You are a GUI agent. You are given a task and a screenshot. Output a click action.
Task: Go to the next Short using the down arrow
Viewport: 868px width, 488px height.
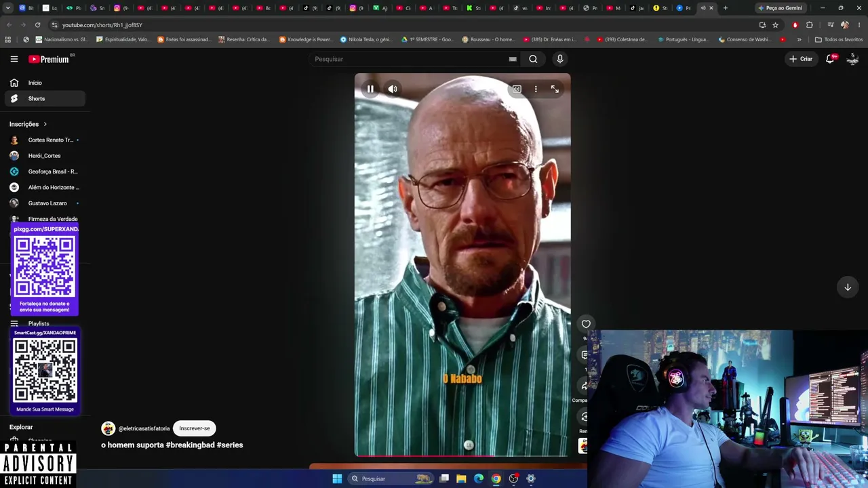coord(848,287)
